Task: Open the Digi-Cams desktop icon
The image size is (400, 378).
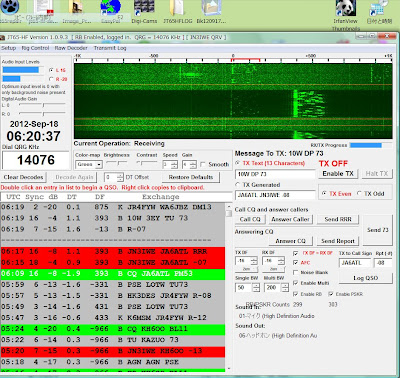Action: (x=144, y=11)
